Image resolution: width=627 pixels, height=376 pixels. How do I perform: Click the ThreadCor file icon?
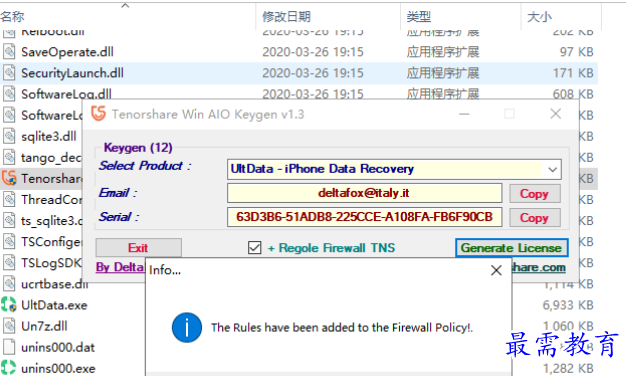click(9, 200)
